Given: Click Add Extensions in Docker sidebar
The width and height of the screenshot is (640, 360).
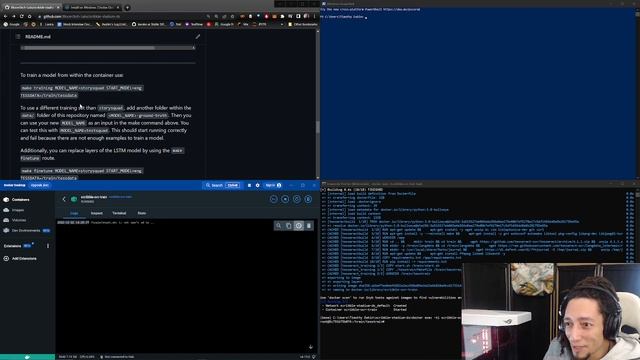Looking at the screenshot, I should [x=20, y=258].
